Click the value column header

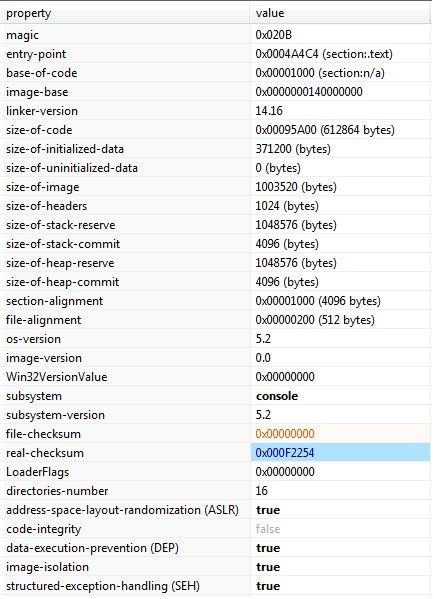(x=341, y=13)
